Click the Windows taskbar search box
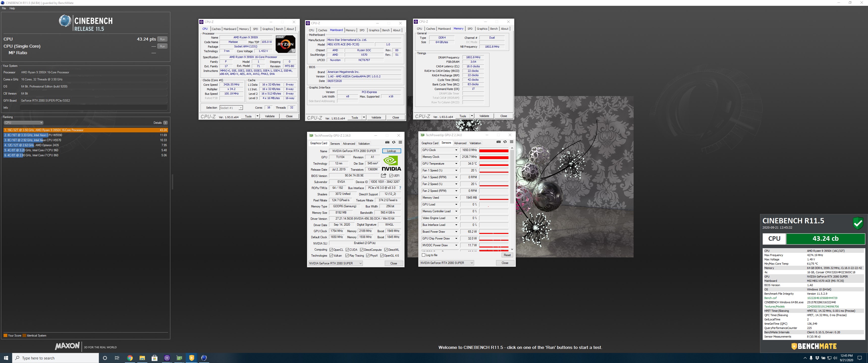Viewport: 868px width, 363px height. tap(56, 358)
